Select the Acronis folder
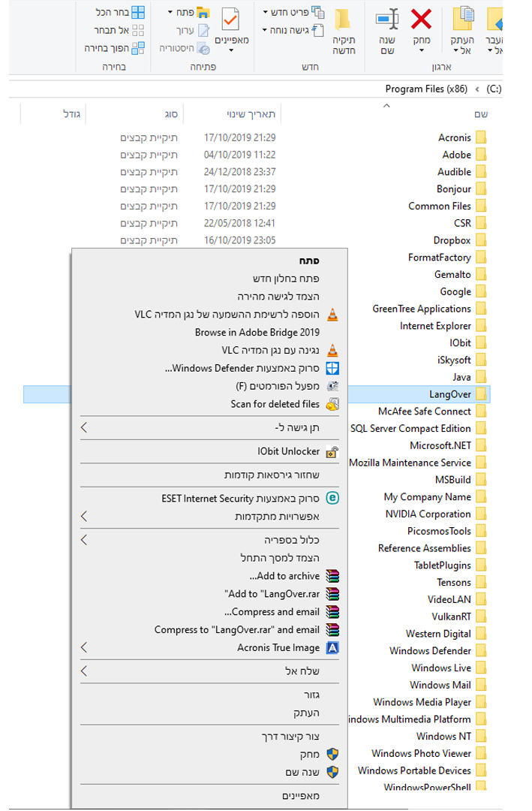This screenshot has width=532, height=811. tap(455, 137)
